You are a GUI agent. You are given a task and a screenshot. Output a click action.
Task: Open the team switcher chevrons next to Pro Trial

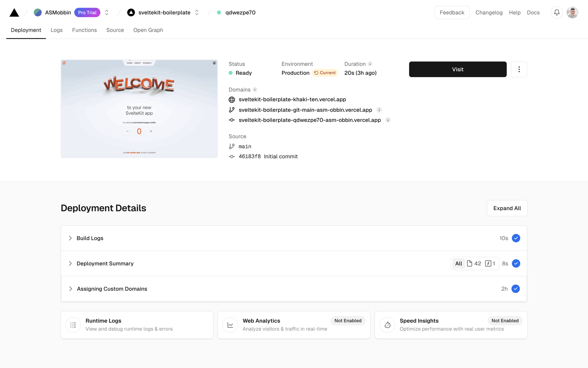[x=107, y=13]
